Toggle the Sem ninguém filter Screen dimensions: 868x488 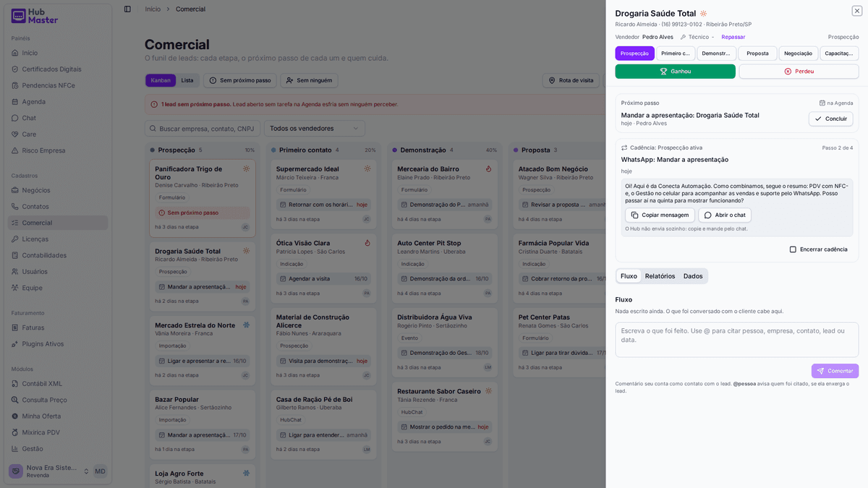(309, 80)
